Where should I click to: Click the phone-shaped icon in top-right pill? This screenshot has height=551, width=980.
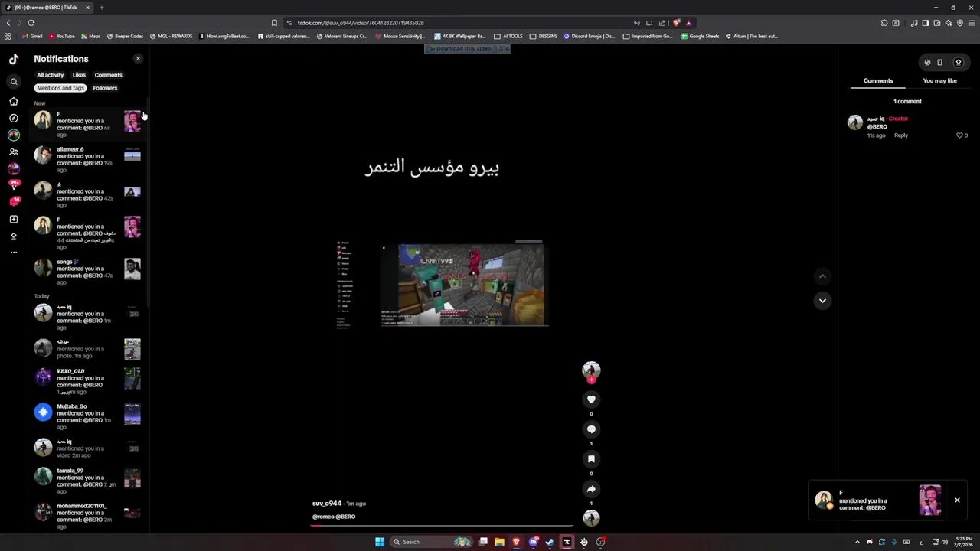coord(939,63)
